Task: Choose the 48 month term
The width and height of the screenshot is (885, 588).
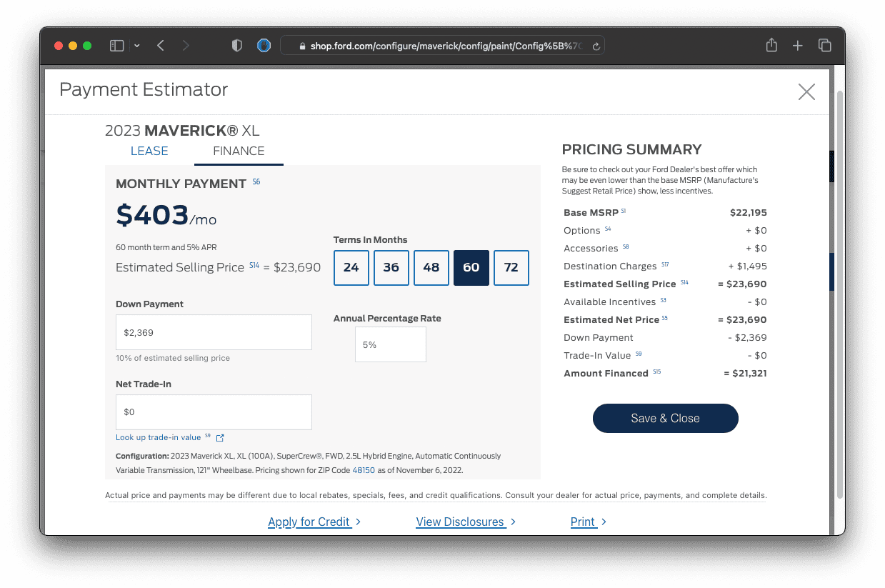Action: [x=431, y=268]
